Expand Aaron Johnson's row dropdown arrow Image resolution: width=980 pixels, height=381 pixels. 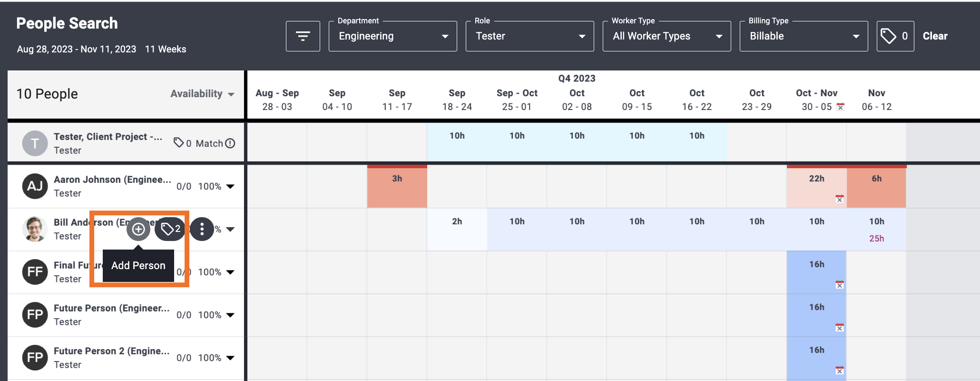[x=230, y=186]
